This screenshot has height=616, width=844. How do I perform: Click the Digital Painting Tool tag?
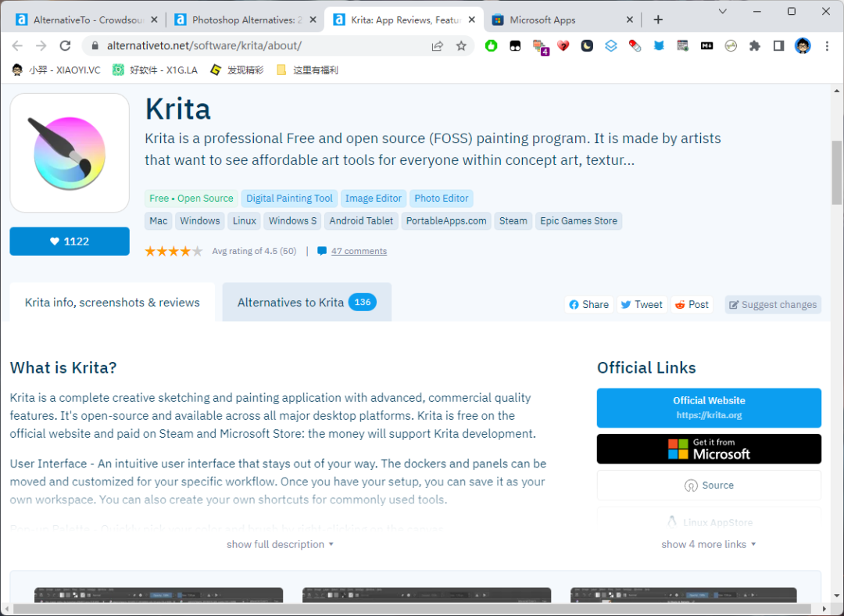point(289,198)
